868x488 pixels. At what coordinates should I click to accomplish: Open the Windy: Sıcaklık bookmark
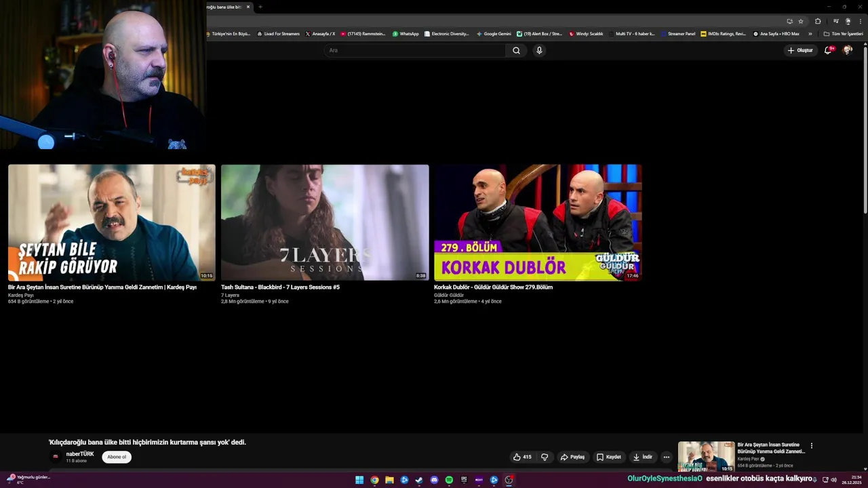click(586, 34)
